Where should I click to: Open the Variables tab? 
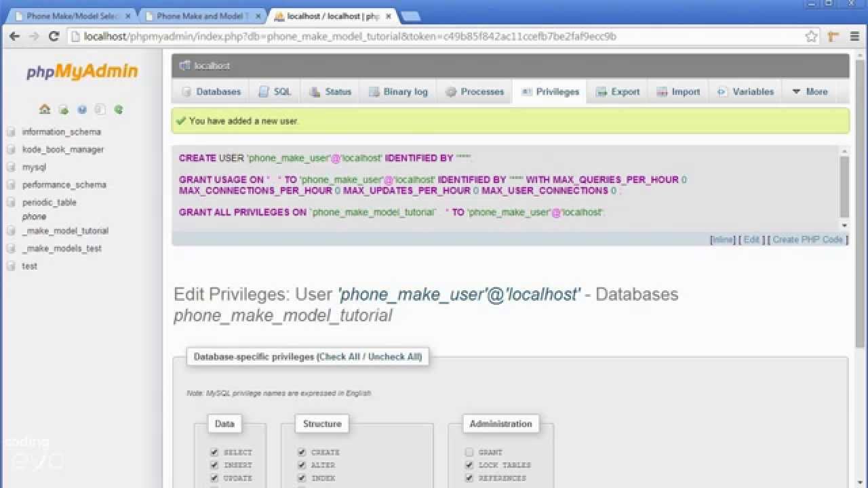tap(745, 91)
